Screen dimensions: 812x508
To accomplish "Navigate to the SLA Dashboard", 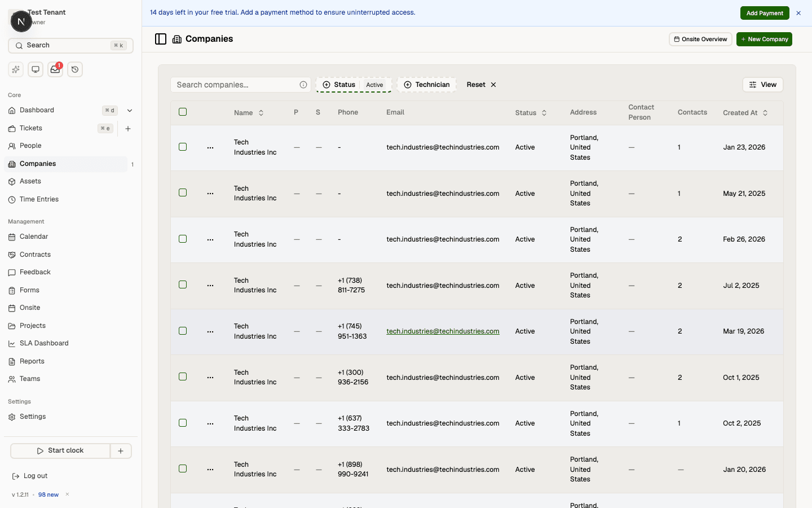I will [x=44, y=343].
